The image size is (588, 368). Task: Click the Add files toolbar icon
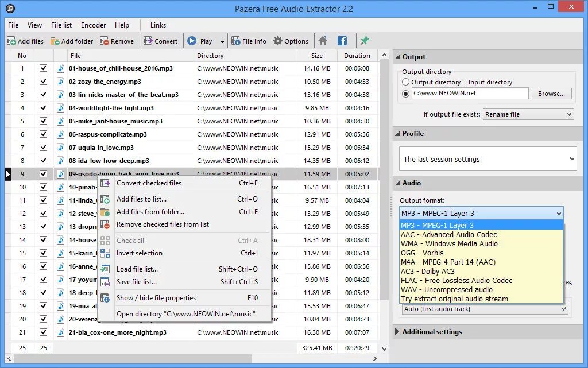pos(11,41)
